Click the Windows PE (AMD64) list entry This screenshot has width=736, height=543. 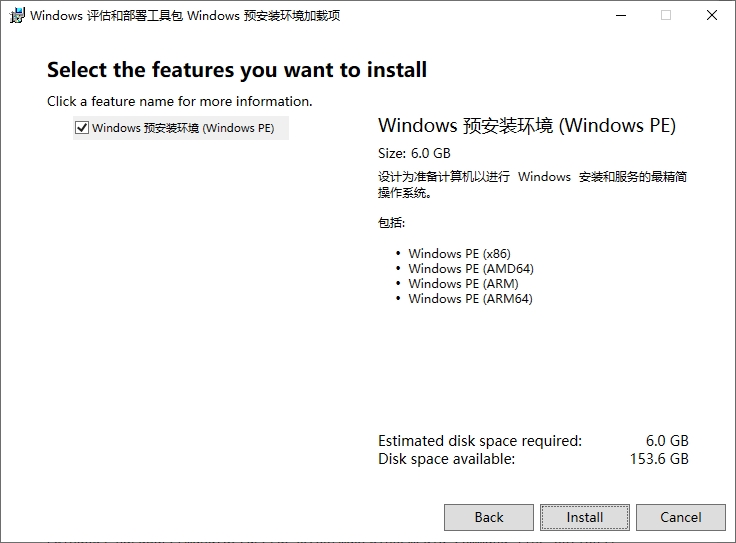pos(471,268)
